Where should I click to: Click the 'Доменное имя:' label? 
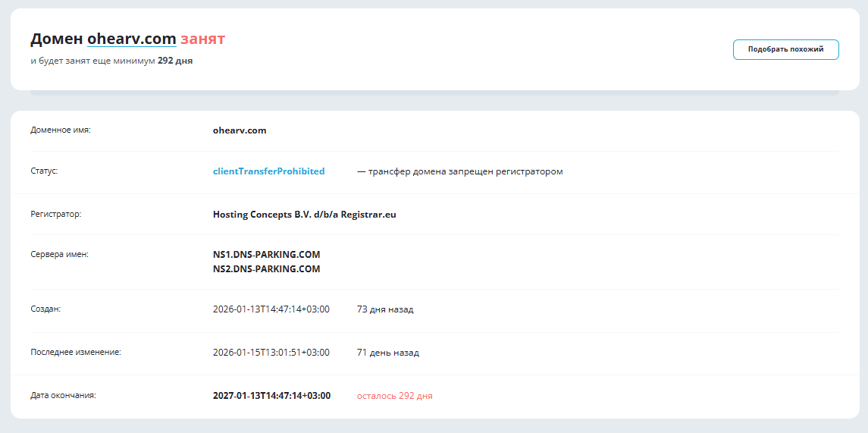pos(61,130)
